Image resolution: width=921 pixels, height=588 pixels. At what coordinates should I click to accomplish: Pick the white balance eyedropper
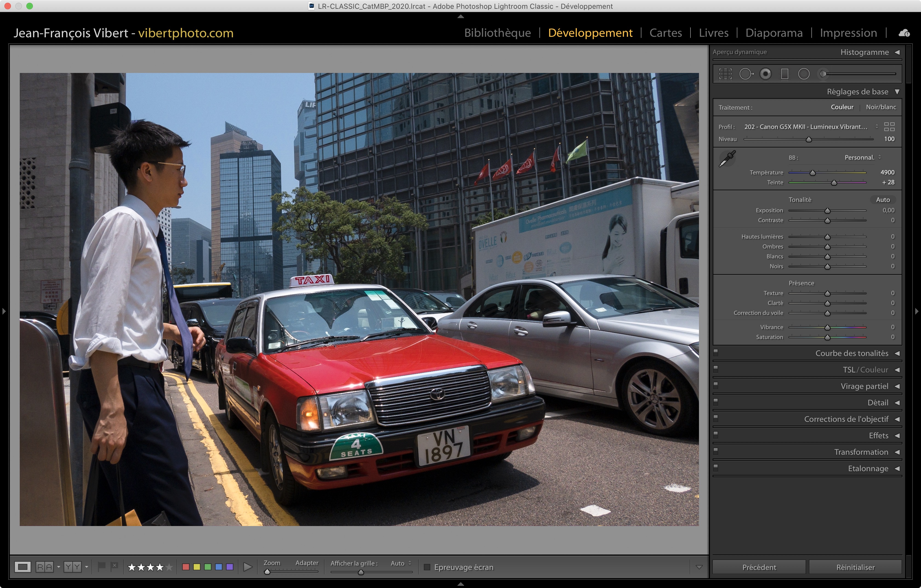tap(727, 158)
